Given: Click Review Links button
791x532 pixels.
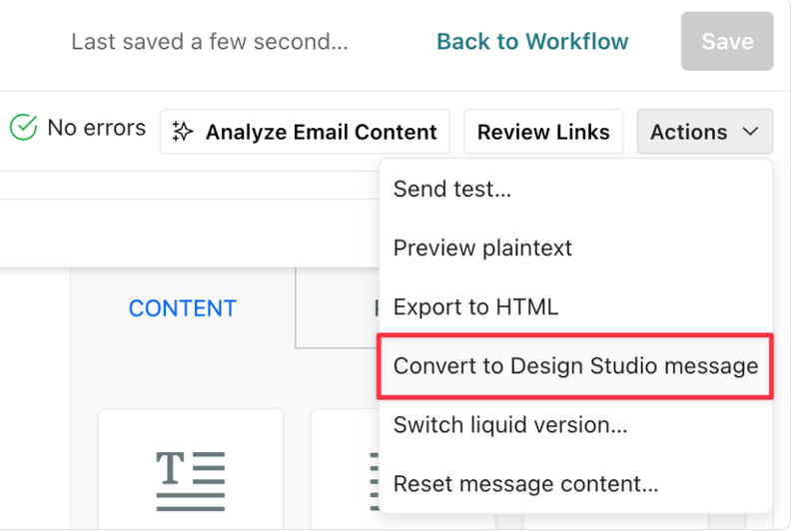Looking at the screenshot, I should tap(543, 132).
